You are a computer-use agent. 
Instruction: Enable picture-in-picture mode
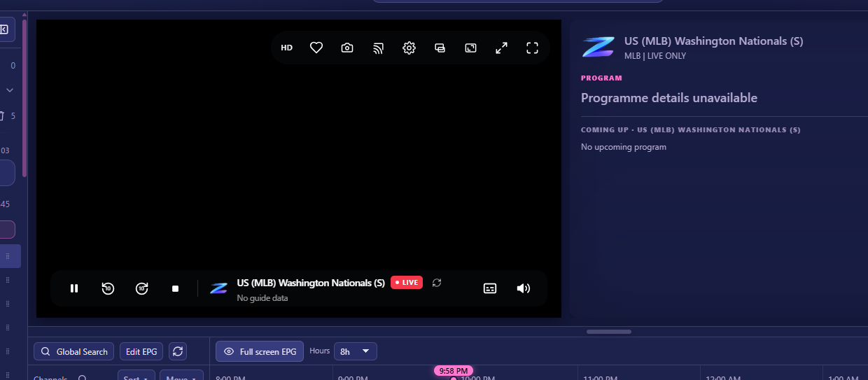coord(470,48)
